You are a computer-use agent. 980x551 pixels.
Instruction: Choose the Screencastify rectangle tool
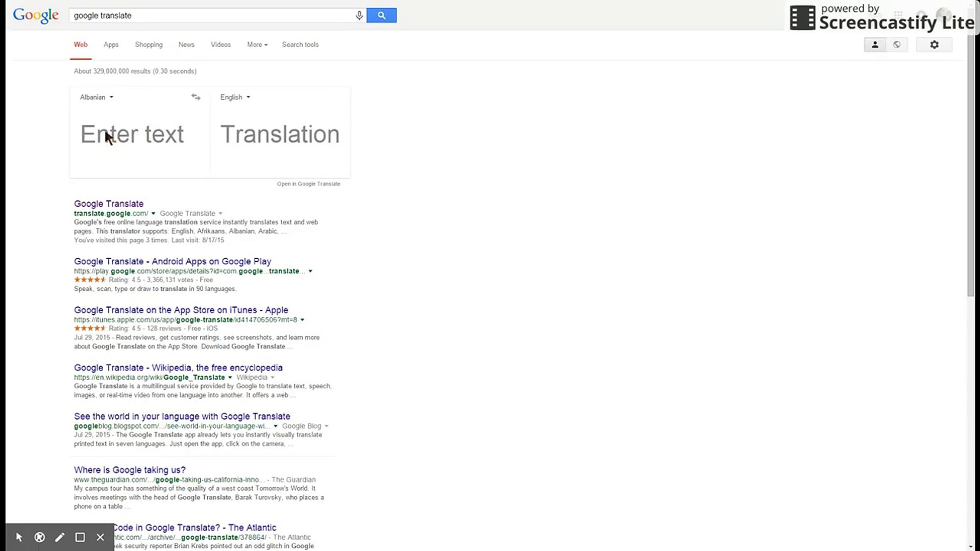(80, 537)
